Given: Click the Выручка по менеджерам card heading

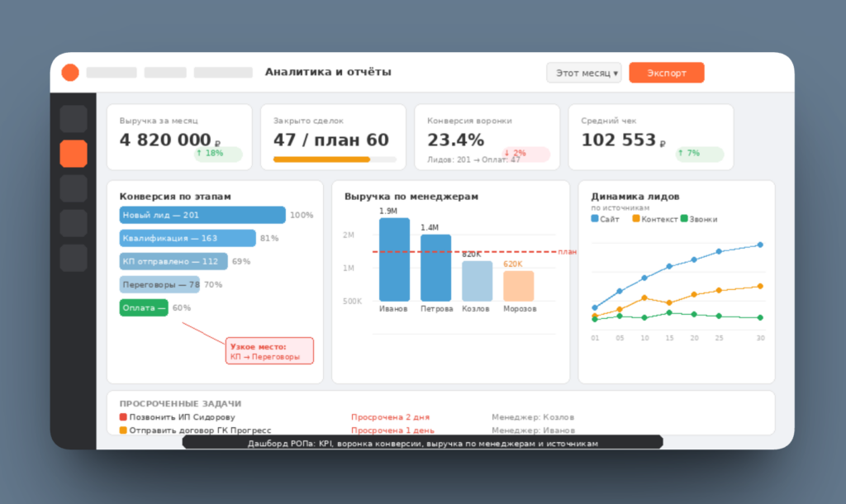Looking at the screenshot, I should (411, 197).
